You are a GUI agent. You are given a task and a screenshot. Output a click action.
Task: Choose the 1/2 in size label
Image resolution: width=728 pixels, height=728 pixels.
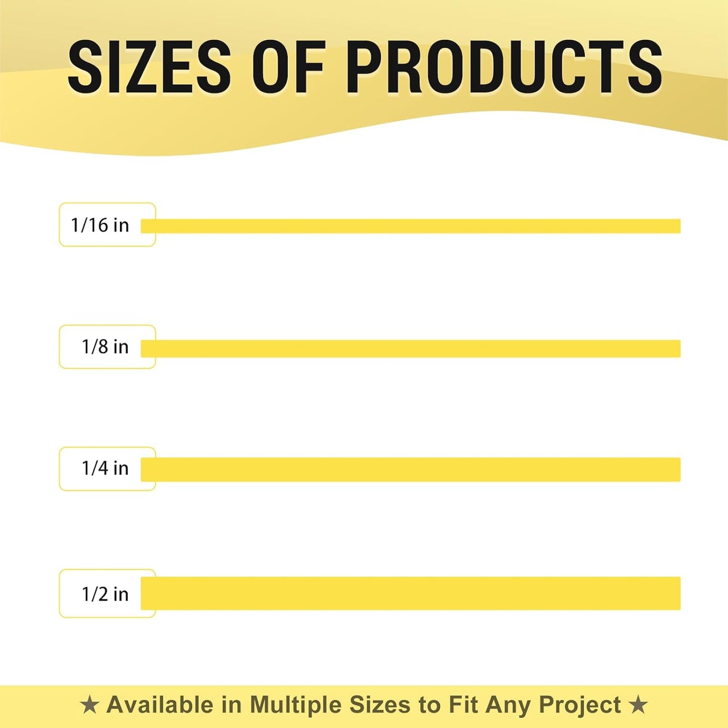pos(105,594)
